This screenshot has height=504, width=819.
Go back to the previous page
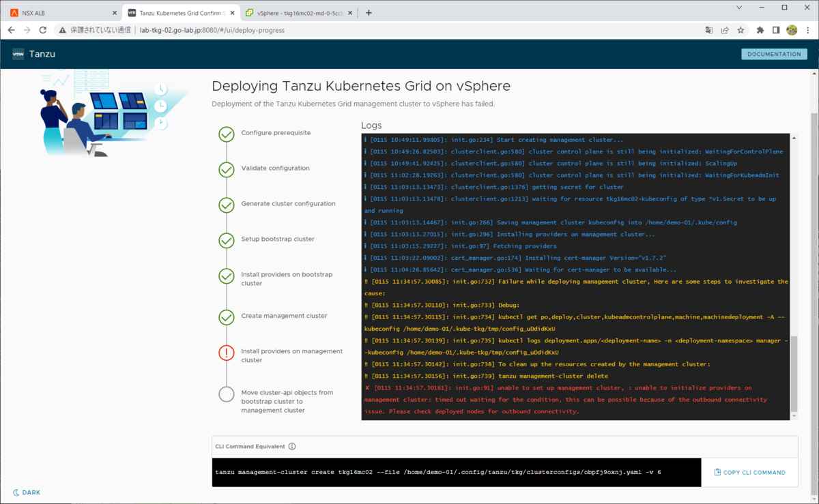[12, 30]
